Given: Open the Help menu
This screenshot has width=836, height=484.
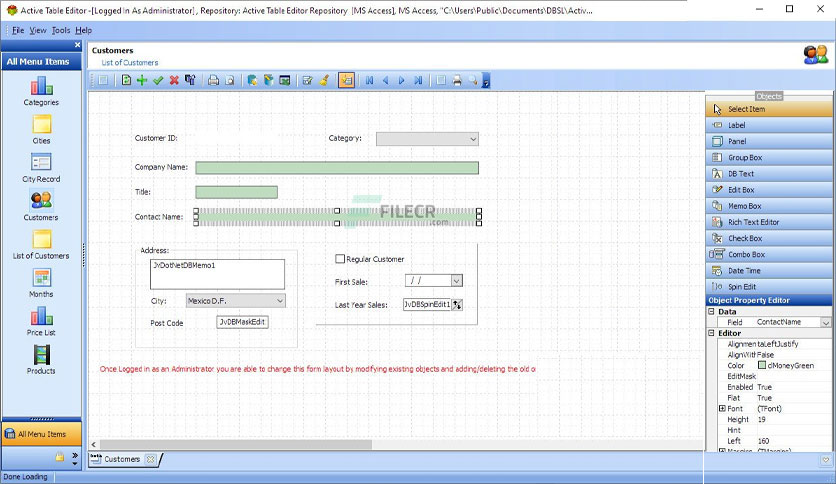Looking at the screenshot, I should [x=84, y=30].
